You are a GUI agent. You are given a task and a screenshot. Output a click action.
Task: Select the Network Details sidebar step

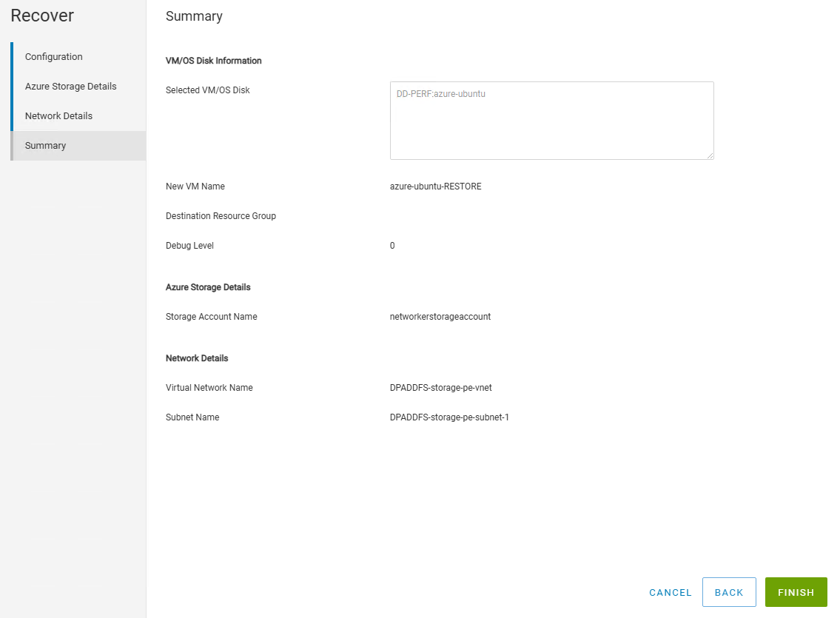coord(59,116)
